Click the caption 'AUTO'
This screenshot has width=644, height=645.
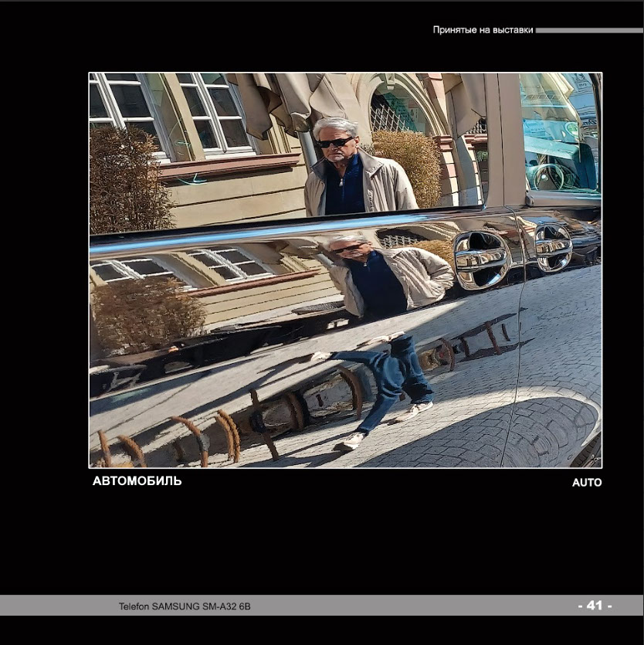coord(587,483)
